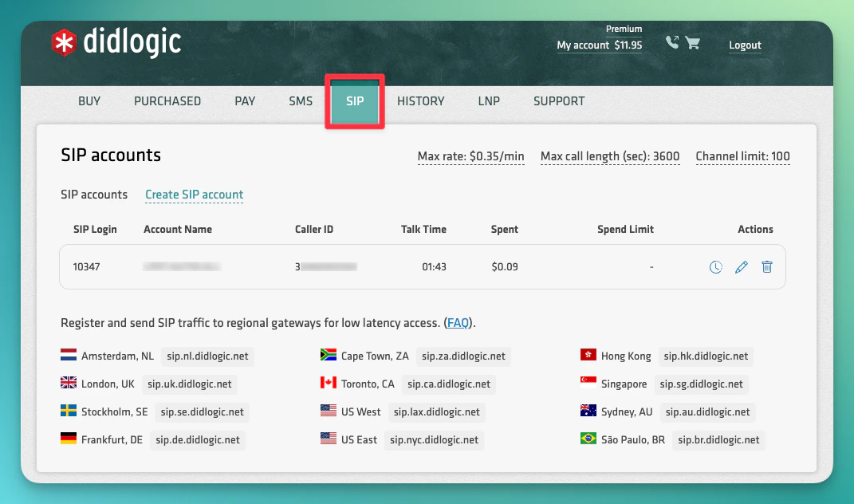Open the shopping cart icon

click(693, 42)
